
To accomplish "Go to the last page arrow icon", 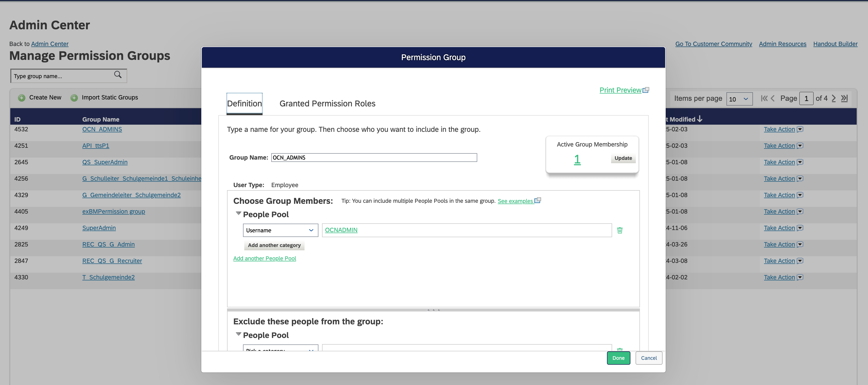I will 844,98.
